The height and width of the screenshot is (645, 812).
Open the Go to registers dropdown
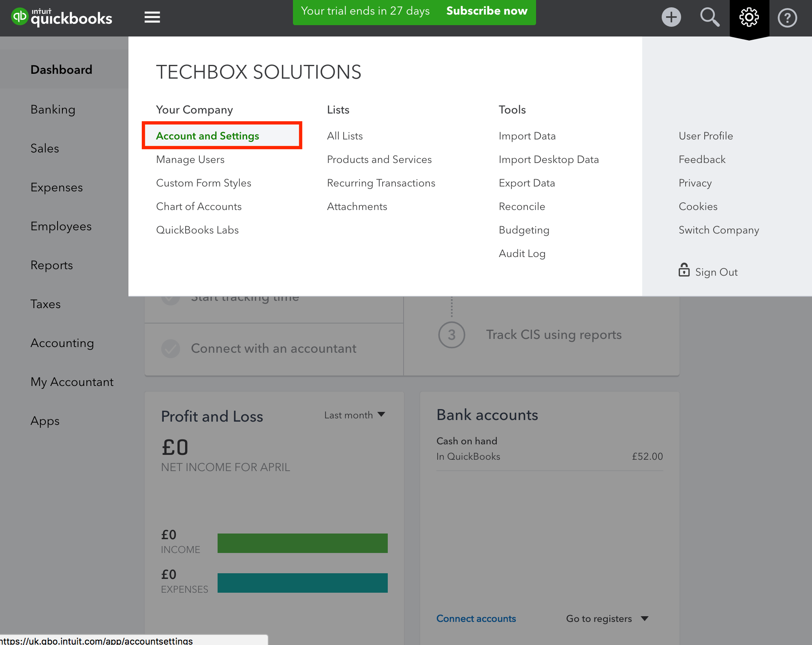point(607,619)
